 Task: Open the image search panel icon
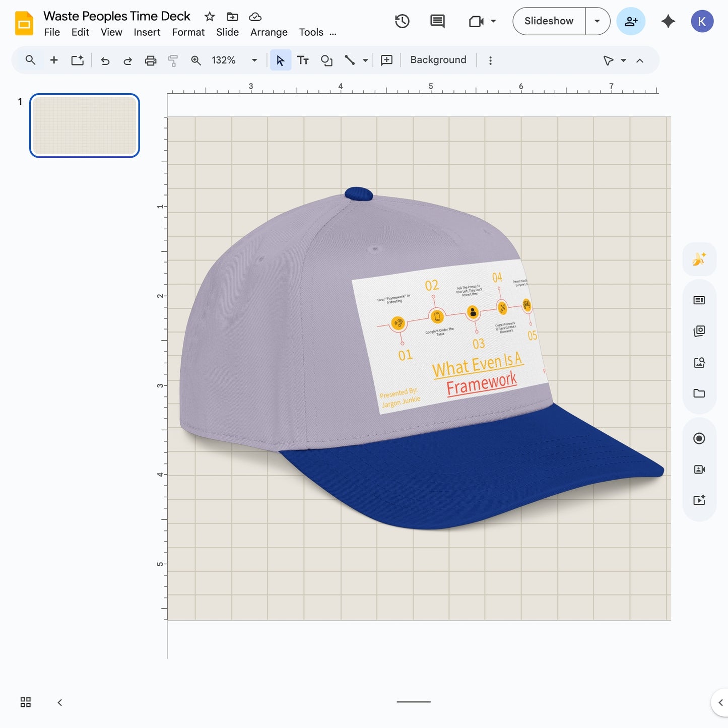[x=699, y=362]
